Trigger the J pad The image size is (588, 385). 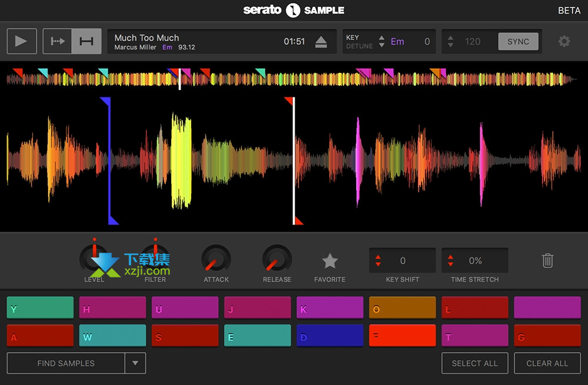(258, 308)
